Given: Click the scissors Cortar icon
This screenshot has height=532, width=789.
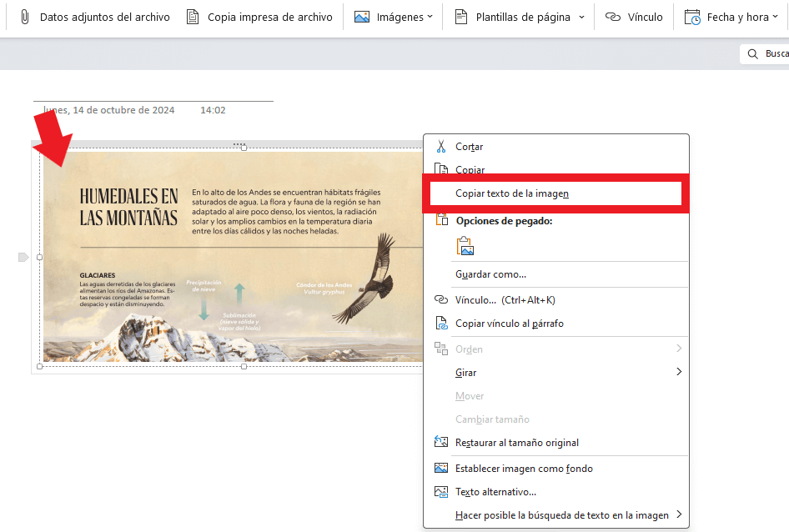Looking at the screenshot, I should tap(441, 147).
